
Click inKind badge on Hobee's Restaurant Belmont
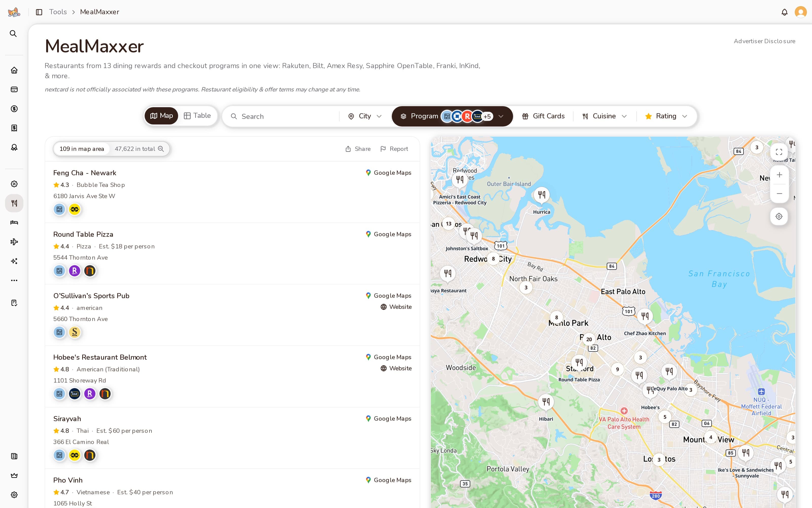point(75,394)
